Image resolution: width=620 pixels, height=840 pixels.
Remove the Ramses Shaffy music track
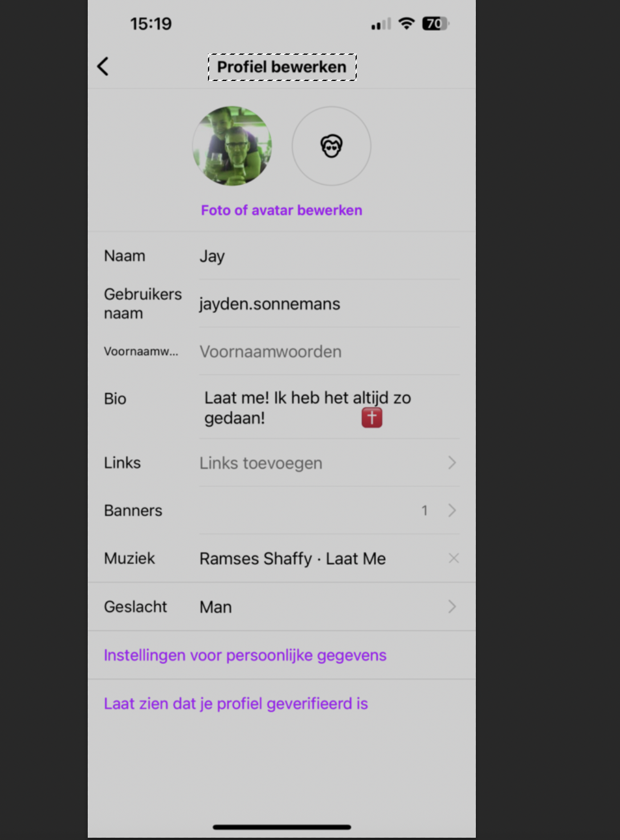[x=454, y=558]
